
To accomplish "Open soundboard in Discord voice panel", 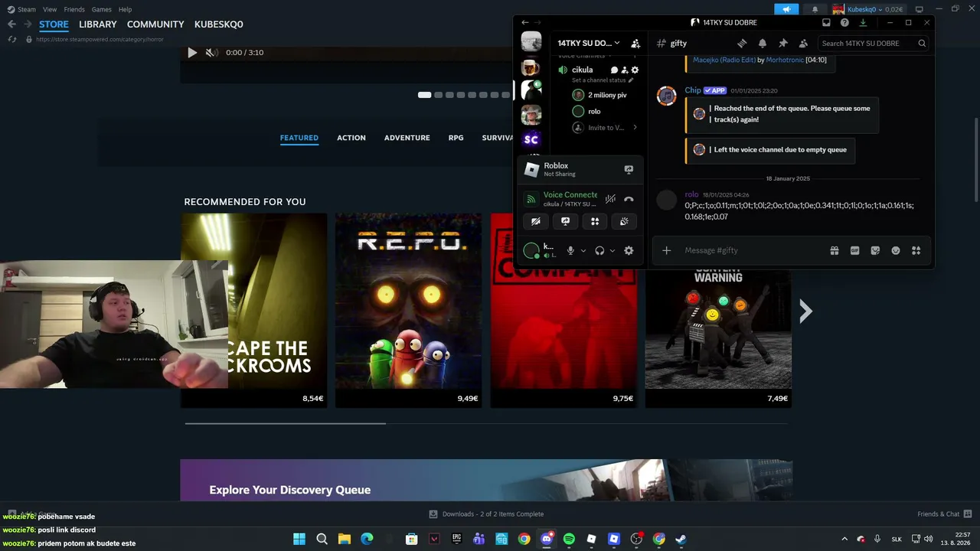I will [x=625, y=221].
